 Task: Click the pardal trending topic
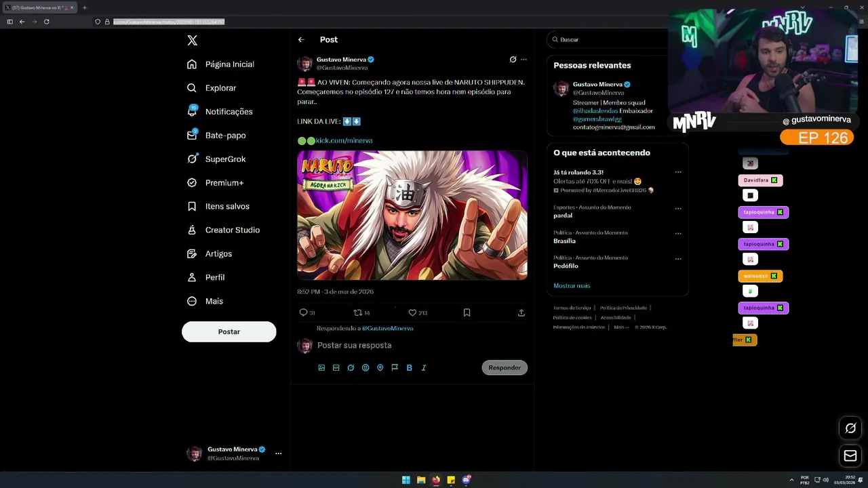563,216
